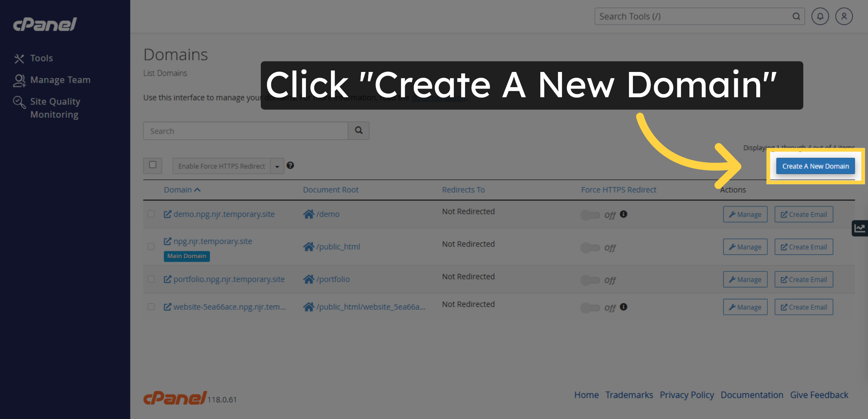Click the analytics chart icon on the right edge
The width and height of the screenshot is (868, 419).
click(860, 228)
